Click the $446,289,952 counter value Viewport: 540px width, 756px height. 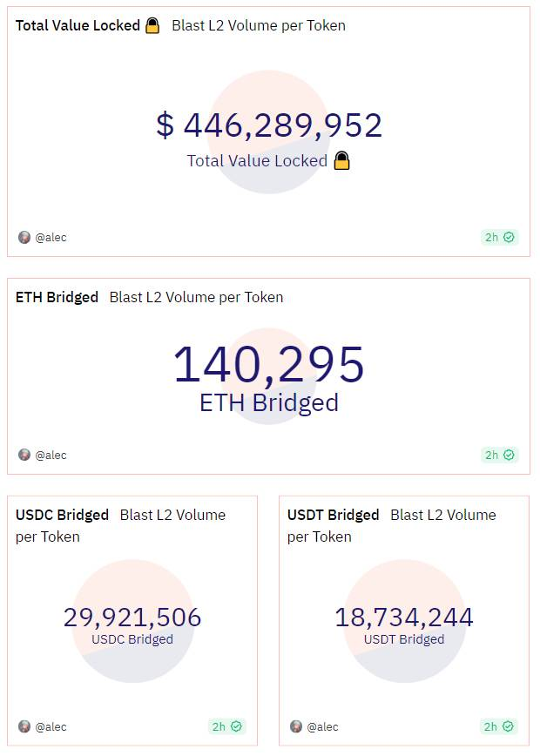click(269, 125)
